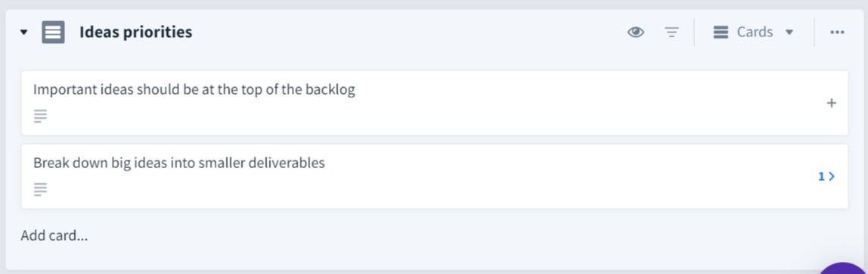Toggle the eye visibility icon
The height and width of the screenshot is (274, 868).
[635, 33]
